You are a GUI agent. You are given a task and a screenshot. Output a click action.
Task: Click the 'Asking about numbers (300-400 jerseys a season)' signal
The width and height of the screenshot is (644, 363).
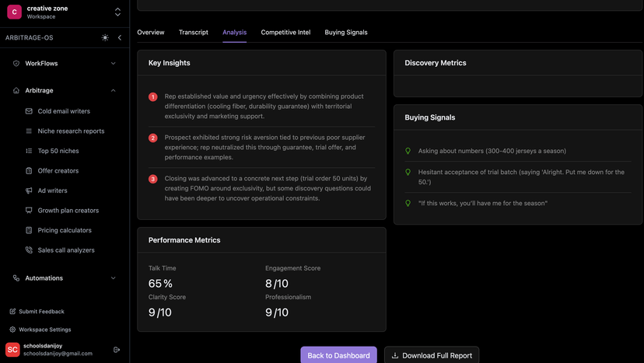492,151
